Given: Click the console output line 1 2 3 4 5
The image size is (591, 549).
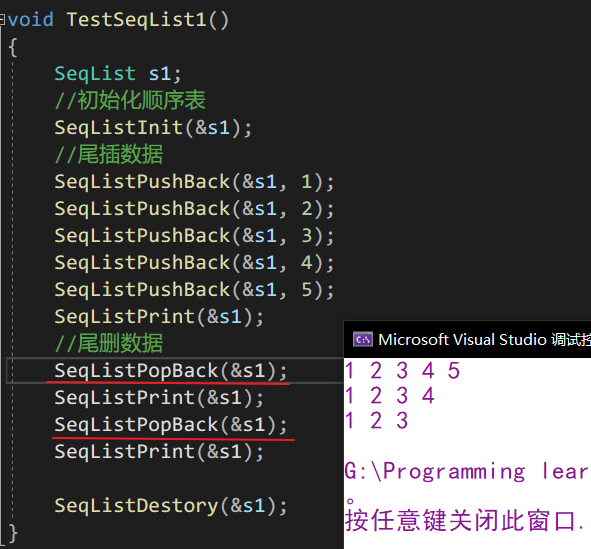Looking at the screenshot, I should point(402,370).
